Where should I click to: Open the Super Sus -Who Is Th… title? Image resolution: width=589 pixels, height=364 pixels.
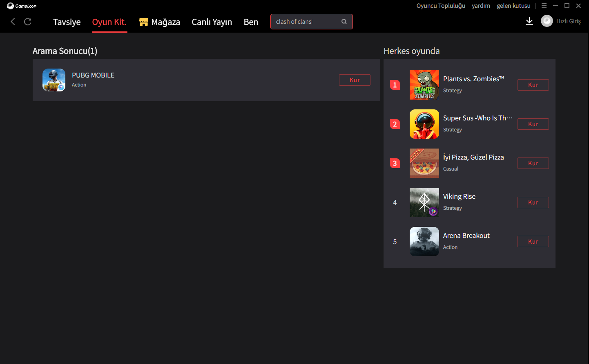[x=478, y=118]
